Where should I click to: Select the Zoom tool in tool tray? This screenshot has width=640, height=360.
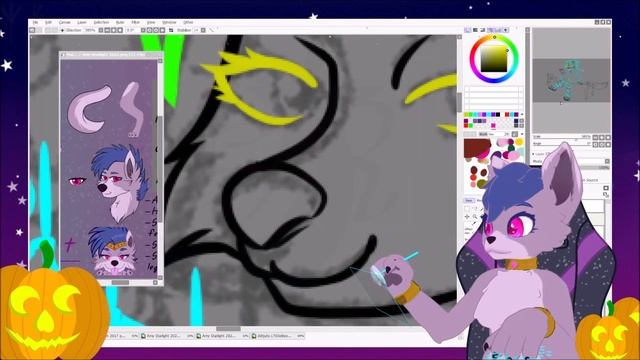[475, 216]
